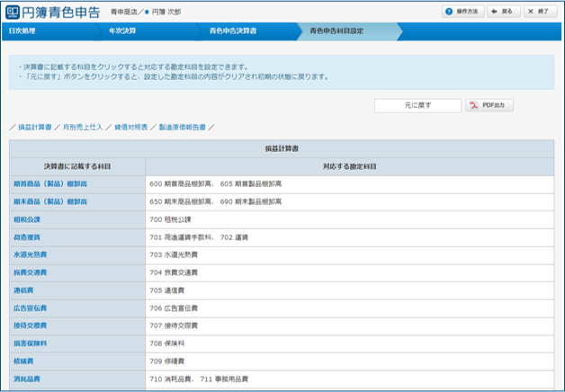Export with the PDF出力 button

tap(490, 105)
